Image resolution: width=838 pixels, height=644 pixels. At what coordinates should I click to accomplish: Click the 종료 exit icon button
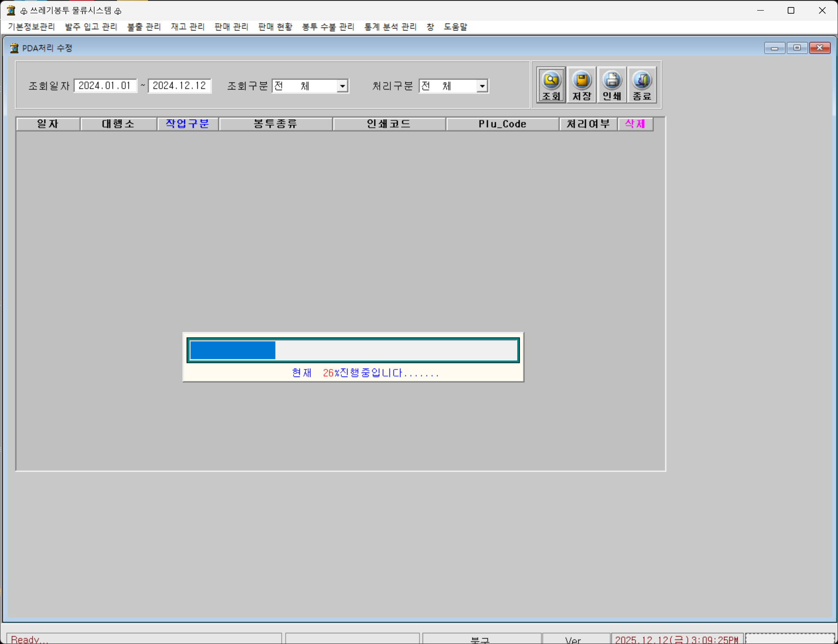click(x=642, y=85)
